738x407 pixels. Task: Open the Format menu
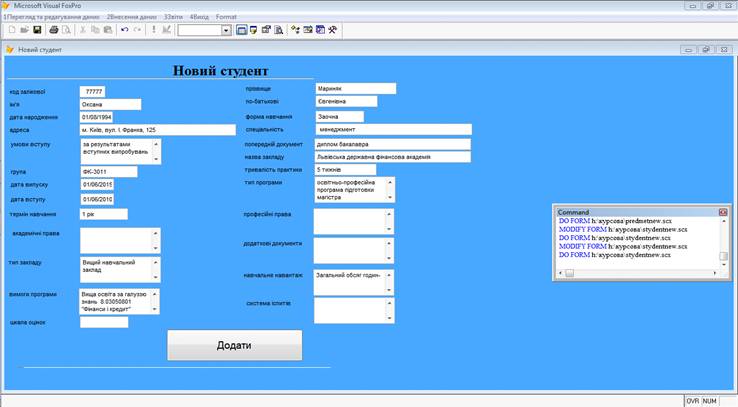click(226, 18)
